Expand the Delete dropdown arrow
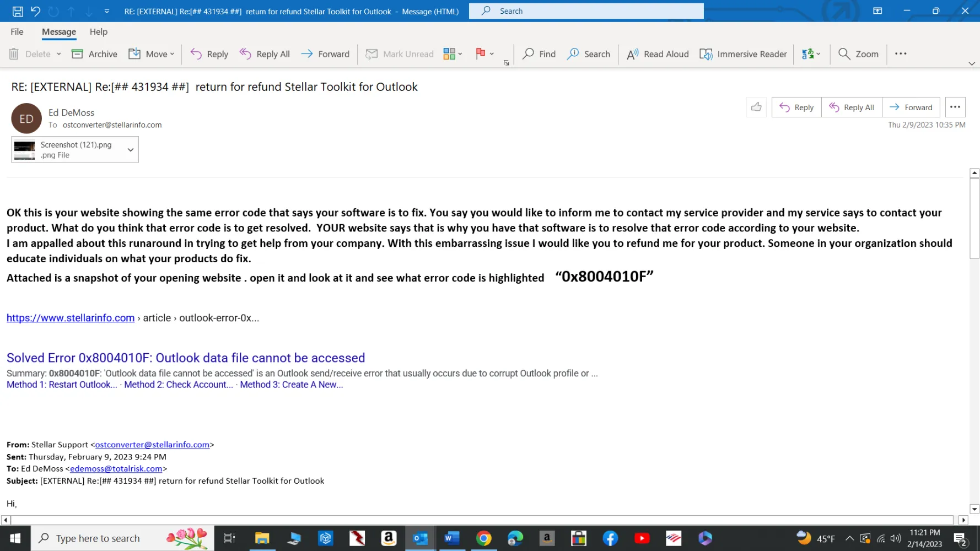 coord(59,54)
